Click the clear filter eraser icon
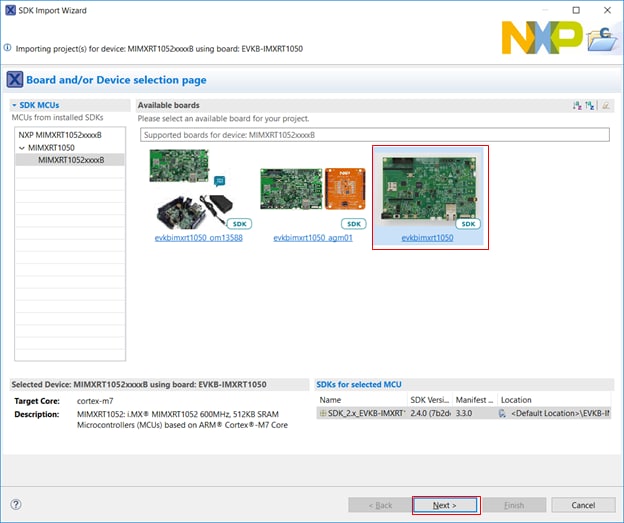624x523 pixels. 606,105
